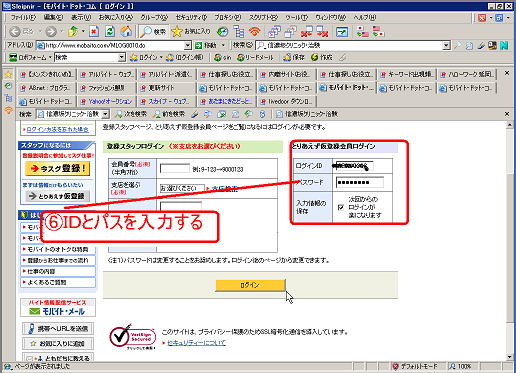The height and width of the screenshot is (373, 516).
Task: Open the ツール menu
Action: (x=296, y=17)
